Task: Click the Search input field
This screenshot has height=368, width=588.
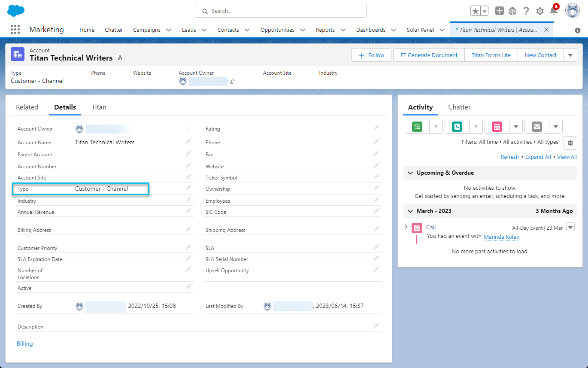Action: coord(281,11)
